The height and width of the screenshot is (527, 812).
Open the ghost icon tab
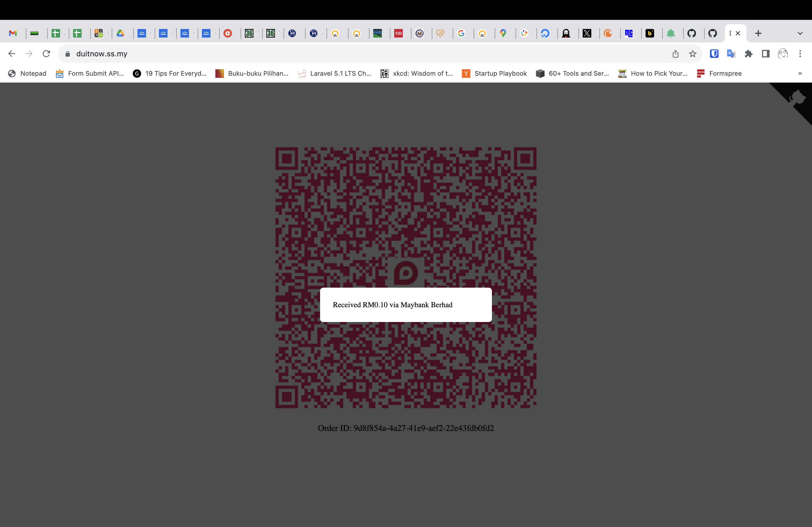tap(566, 33)
